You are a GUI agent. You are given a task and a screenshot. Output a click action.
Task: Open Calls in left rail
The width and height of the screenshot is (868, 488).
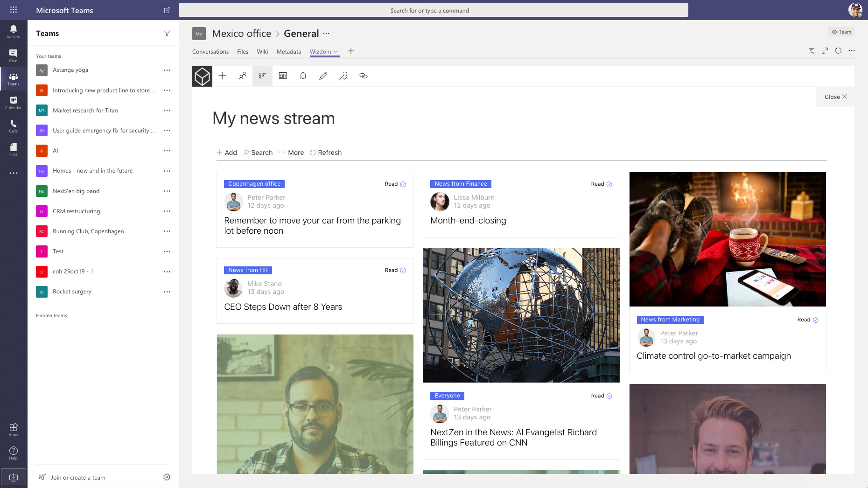coord(14,126)
